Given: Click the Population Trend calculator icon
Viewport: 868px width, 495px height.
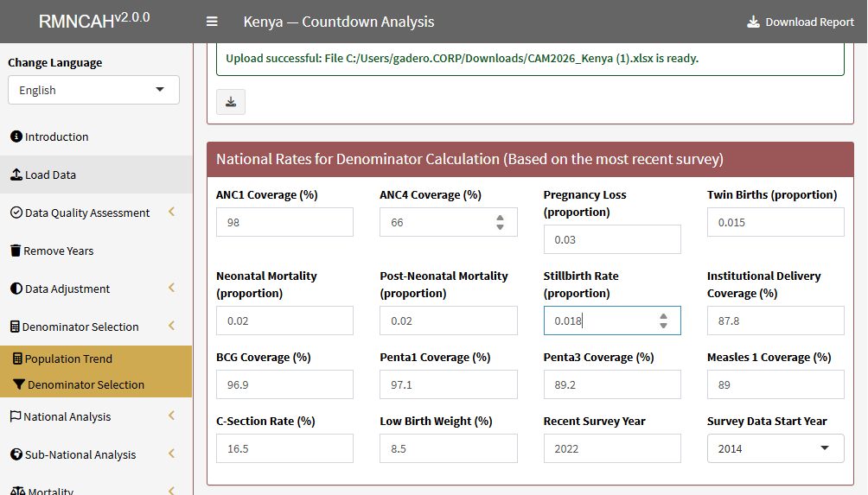Looking at the screenshot, I should 17,359.
